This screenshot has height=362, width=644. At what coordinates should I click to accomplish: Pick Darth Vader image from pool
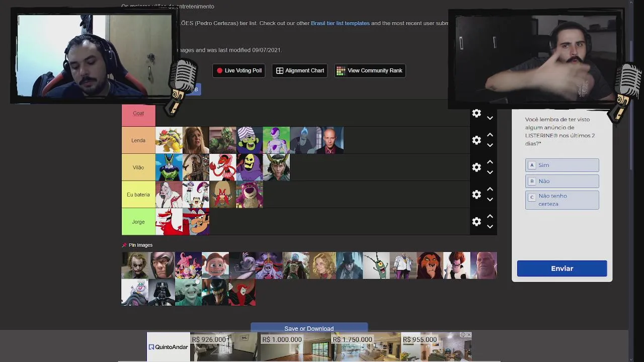coord(162,292)
